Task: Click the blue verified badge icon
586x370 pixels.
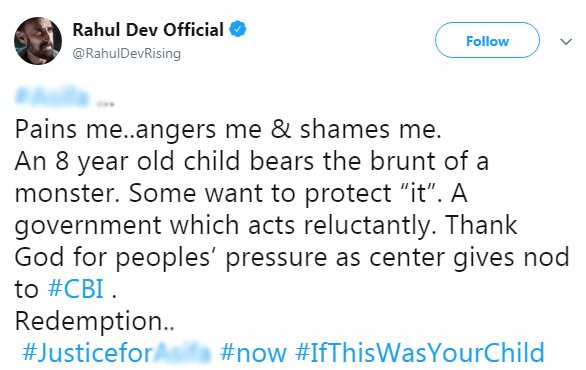Action: point(238,30)
